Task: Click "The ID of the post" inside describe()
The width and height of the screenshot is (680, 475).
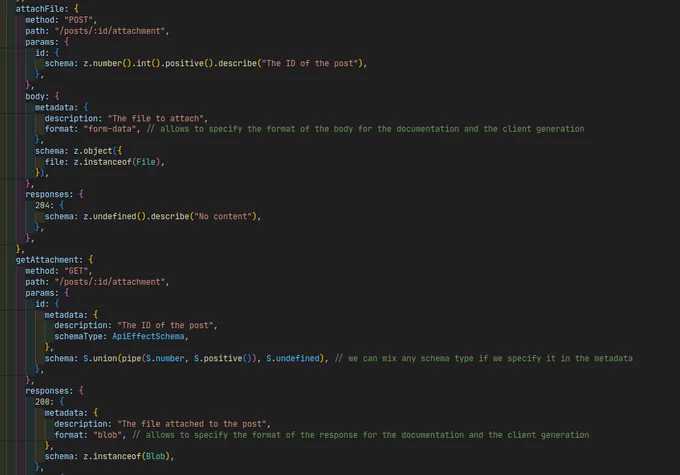Action: 312,63
